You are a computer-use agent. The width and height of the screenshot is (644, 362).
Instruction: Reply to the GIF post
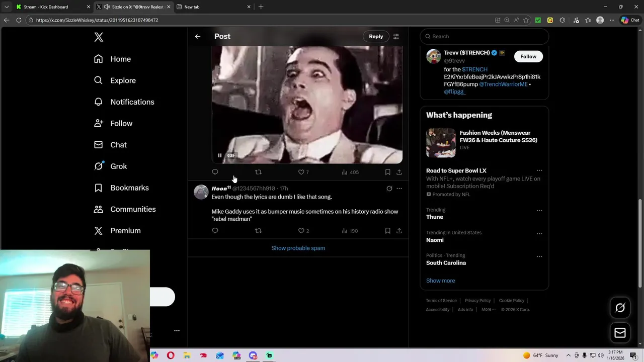point(215,172)
